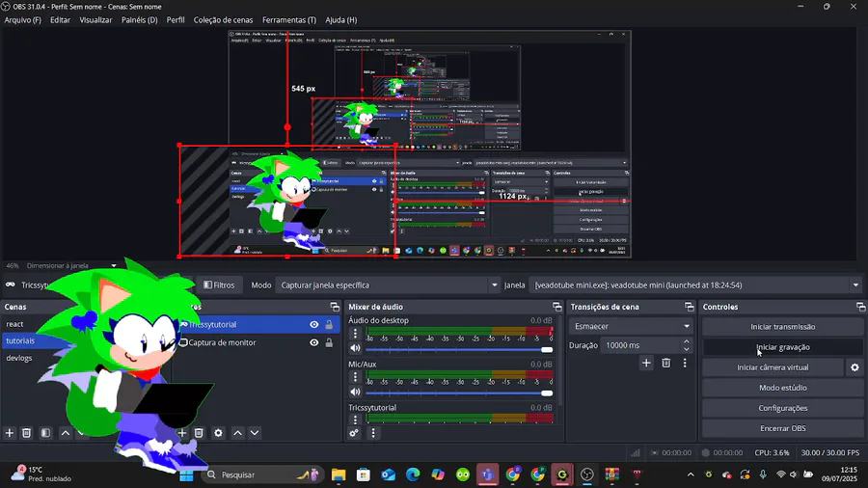Screen dimensions: 868x488
Task: Open scene filters icon in Cenas toolbar
Action: (46, 433)
